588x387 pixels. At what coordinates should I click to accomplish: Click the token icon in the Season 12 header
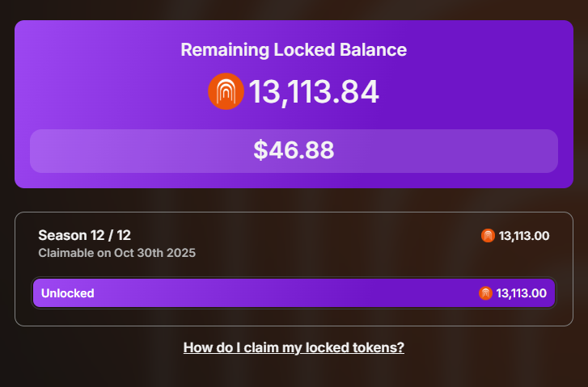(x=488, y=236)
